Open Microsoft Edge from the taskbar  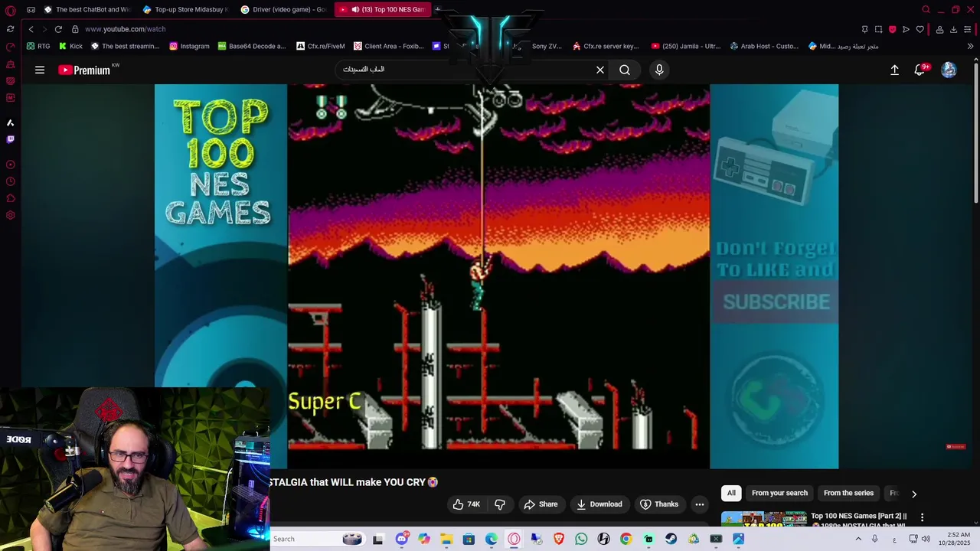[491, 539]
